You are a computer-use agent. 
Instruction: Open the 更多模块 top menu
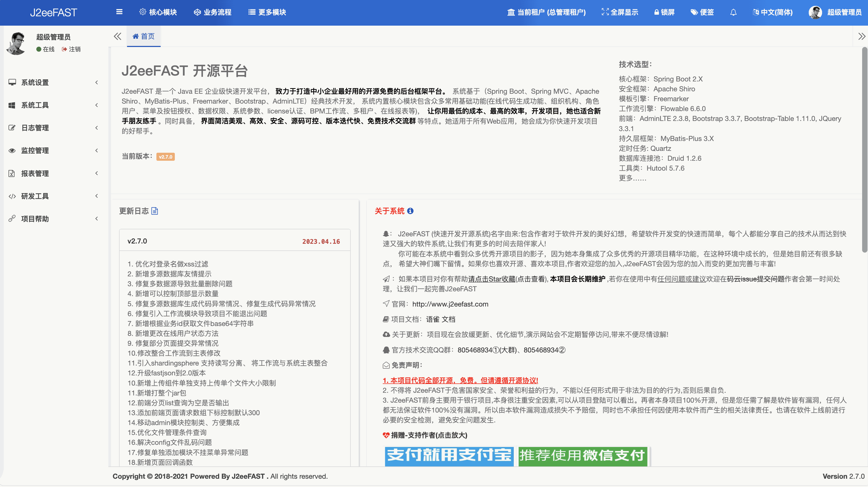point(267,13)
